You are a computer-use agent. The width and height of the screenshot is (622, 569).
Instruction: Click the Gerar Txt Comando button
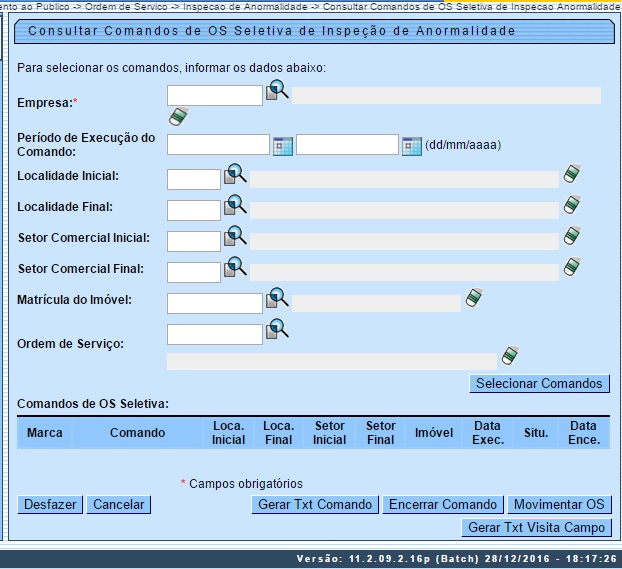click(x=315, y=505)
